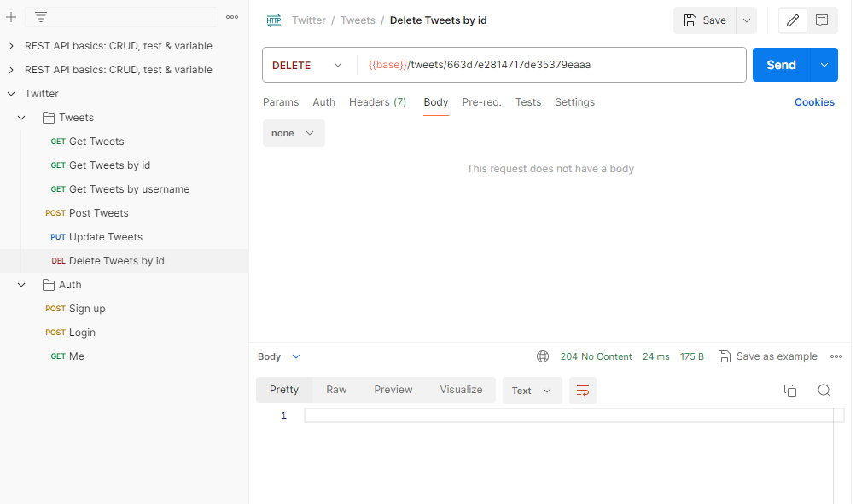Image resolution: width=856 pixels, height=504 pixels.
Task: Click the 204 No Content status
Action: [596, 356]
